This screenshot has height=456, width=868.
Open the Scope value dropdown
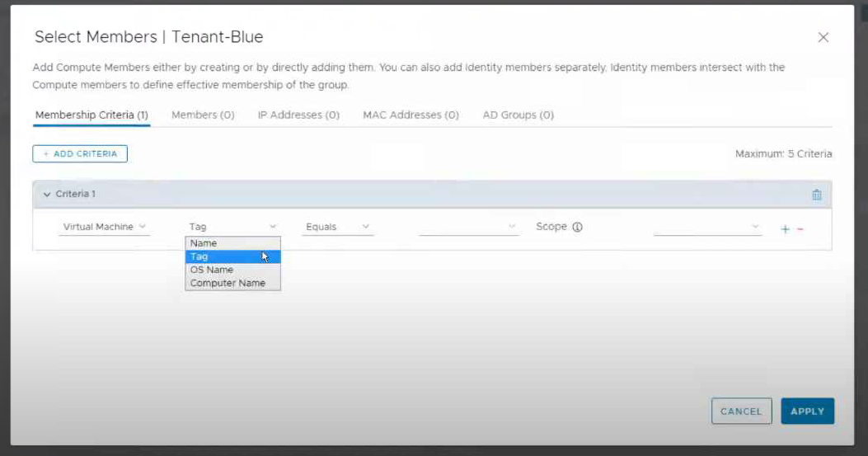(x=706, y=227)
